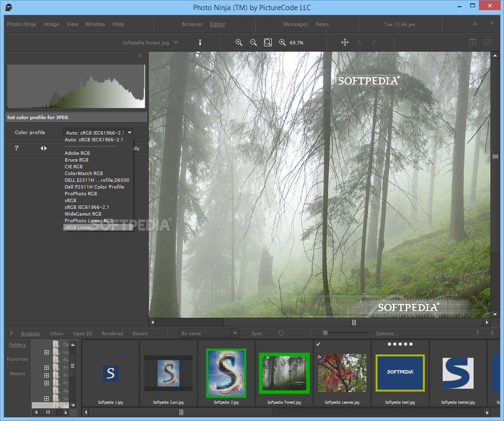Switch to the Browser mode tab at top
The image size is (504, 421).
click(192, 24)
